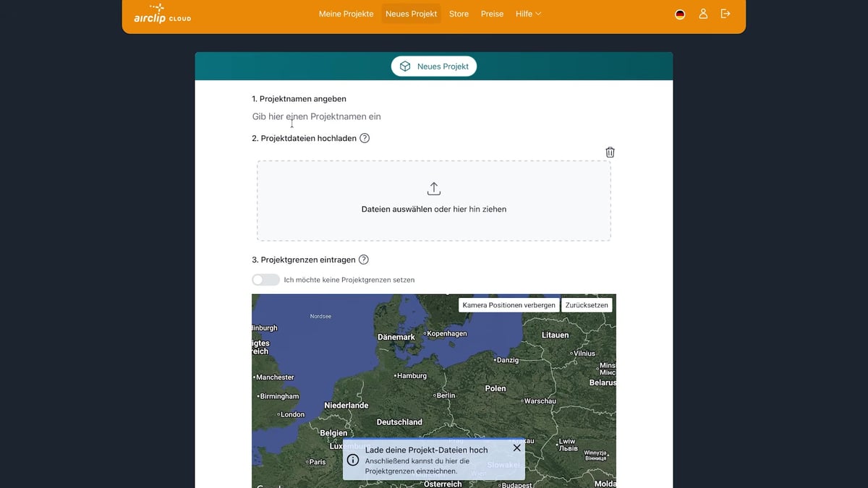
Task: Click the Dänemark map label
Action: click(x=396, y=337)
